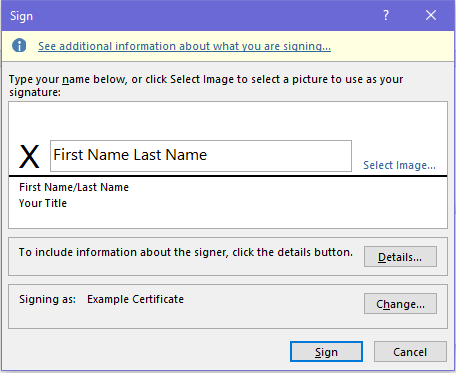This screenshot has width=456, height=373.
Task: Open signer Details button
Action: 400,257
